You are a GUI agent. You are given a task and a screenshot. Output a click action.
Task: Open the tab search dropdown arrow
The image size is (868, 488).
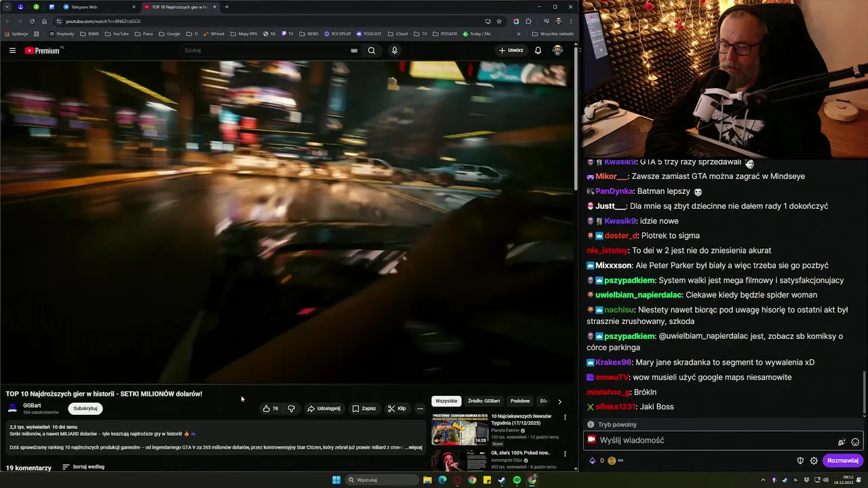coord(7,7)
